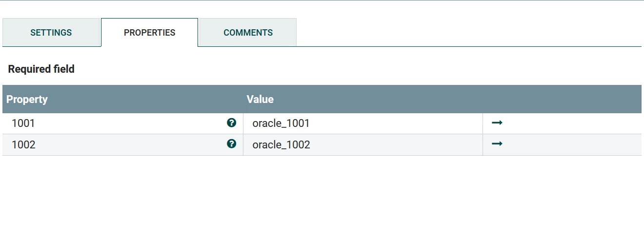The image size is (644, 246).
Task: Open the Comments tab
Action: (x=248, y=33)
